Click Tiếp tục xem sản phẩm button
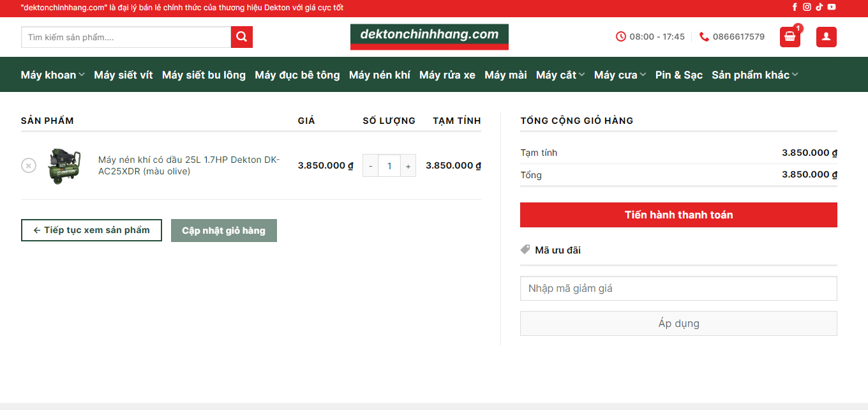The height and width of the screenshot is (410, 868). (91, 231)
